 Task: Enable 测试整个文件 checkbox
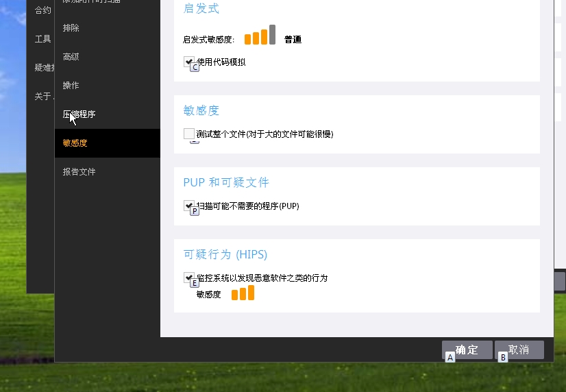[189, 134]
